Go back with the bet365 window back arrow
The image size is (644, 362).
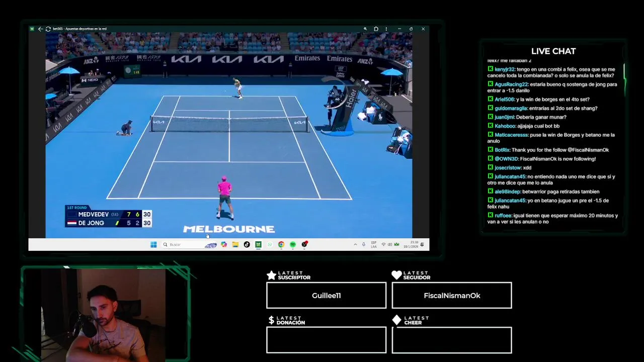(40, 29)
